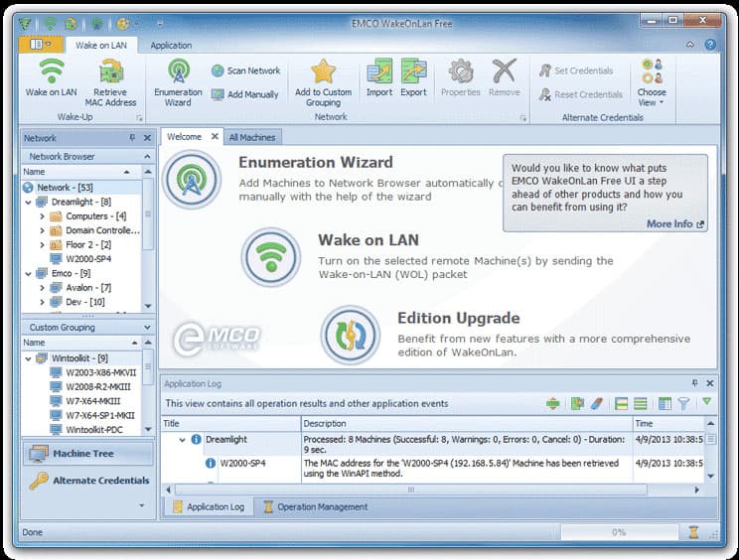Switch to the Wake on LAN ribbon tab
Image resolution: width=739 pixels, height=560 pixels.
pos(101,46)
